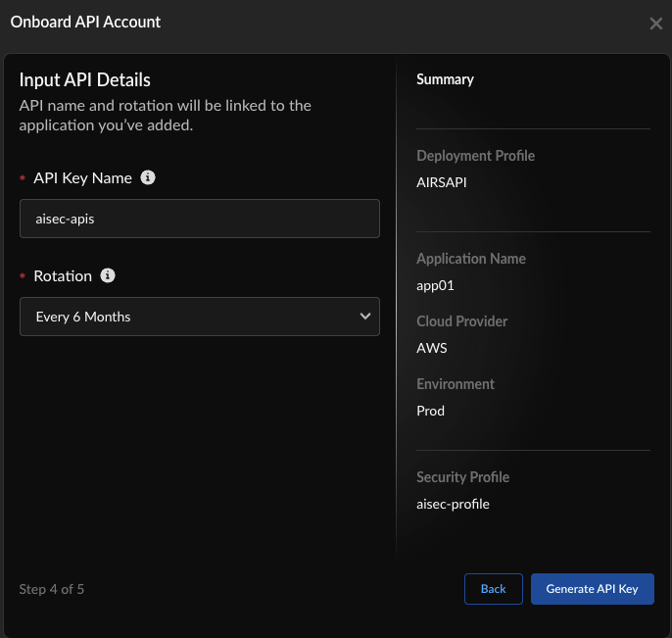The height and width of the screenshot is (638, 672).
Task: Click the info icon next to Rotation
Action: (108, 275)
